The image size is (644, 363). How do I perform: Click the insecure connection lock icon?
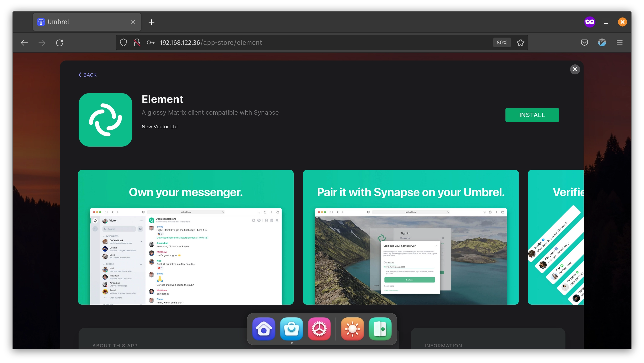pyautogui.click(x=137, y=42)
